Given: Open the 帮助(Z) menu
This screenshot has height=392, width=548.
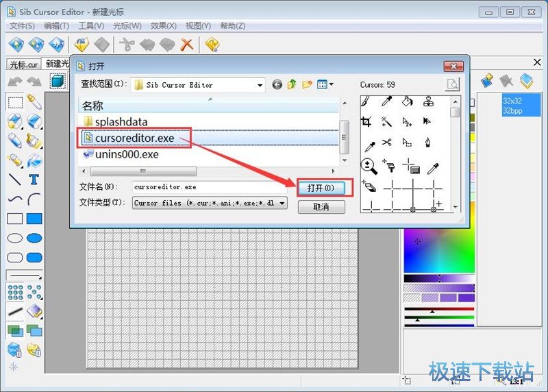Looking at the screenshot, I should pos(232,26).
